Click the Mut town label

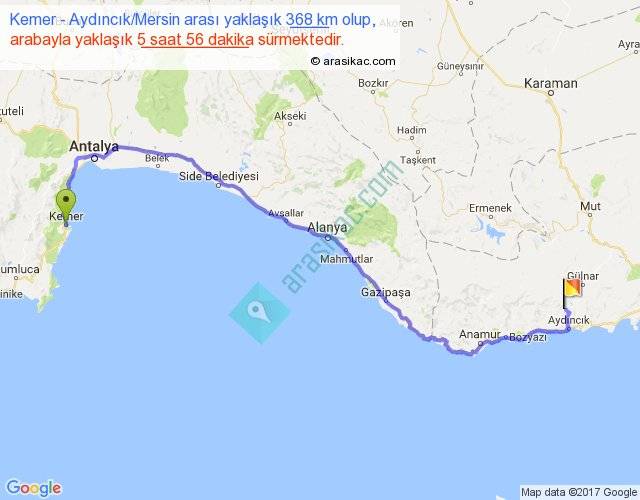[x=590, y=206]
